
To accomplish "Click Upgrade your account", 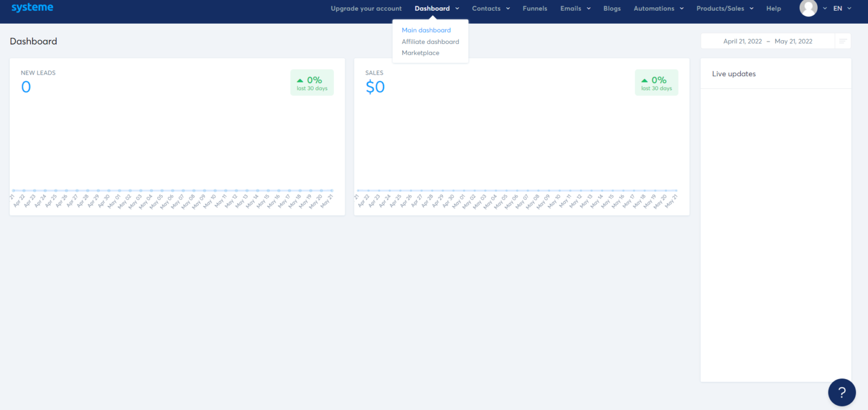I will (366, 8).
